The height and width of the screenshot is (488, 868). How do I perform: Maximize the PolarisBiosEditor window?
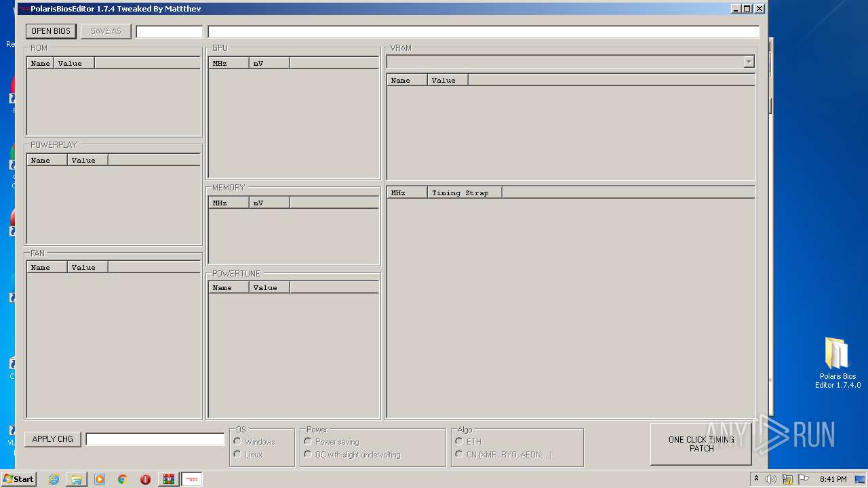(747, 9)
